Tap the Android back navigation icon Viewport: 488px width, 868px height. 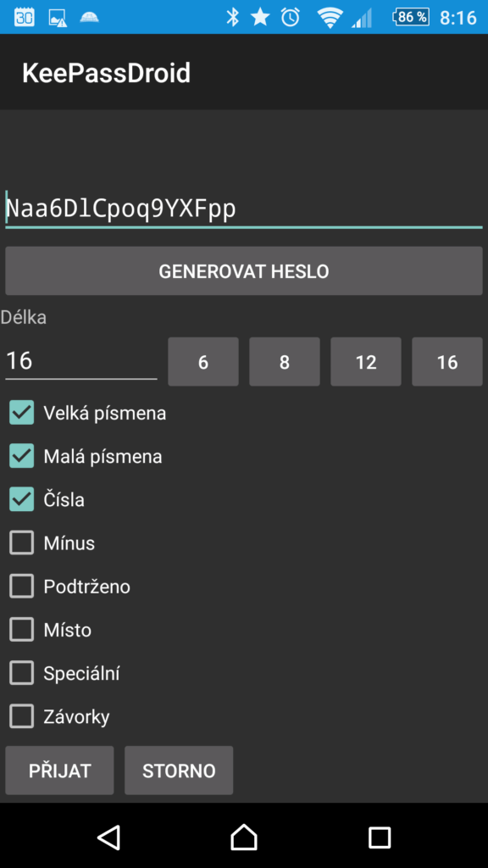coord(109,837)
